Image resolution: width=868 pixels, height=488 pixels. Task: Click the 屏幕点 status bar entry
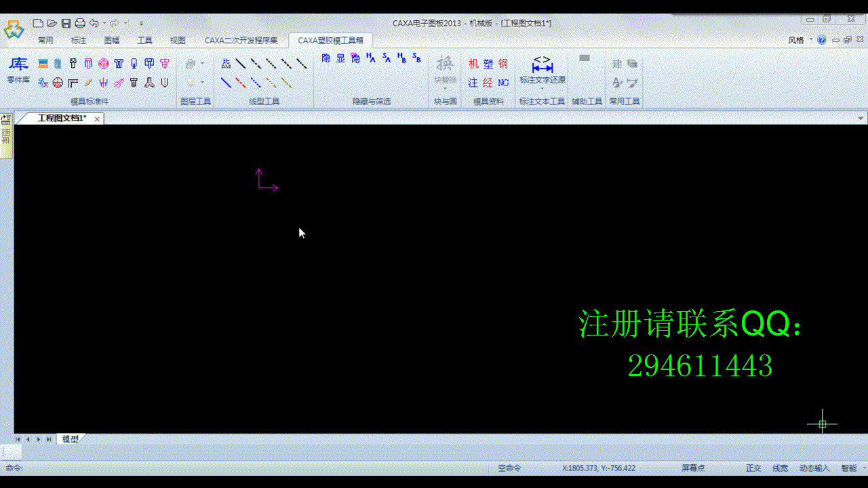[x=693, y=468]
